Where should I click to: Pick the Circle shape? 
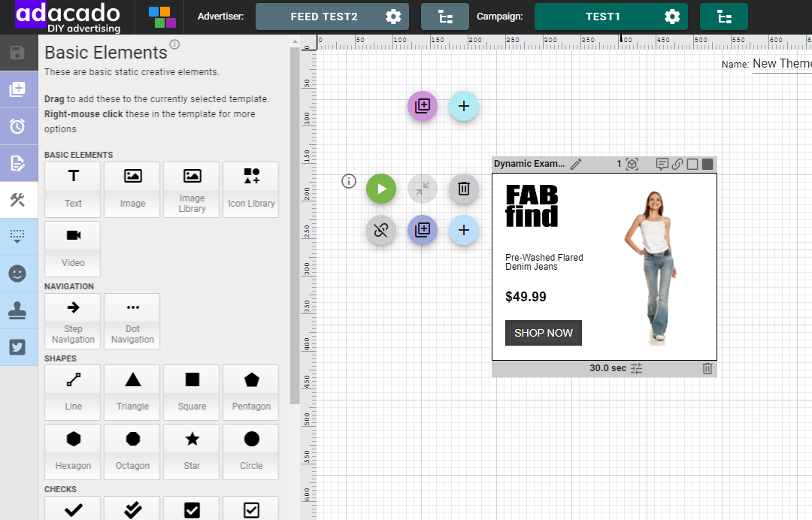point(251,452)
